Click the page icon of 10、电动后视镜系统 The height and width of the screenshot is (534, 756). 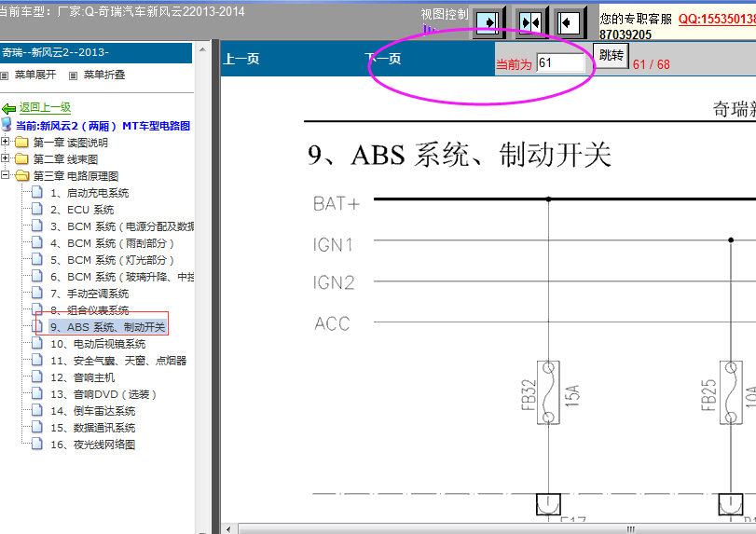tap(37, 343)
